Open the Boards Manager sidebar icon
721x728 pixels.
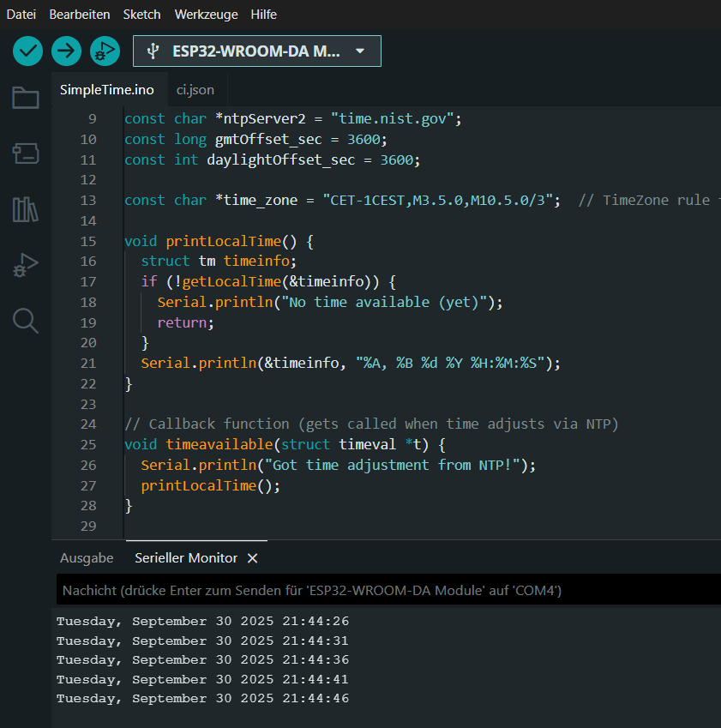(25, 153)
